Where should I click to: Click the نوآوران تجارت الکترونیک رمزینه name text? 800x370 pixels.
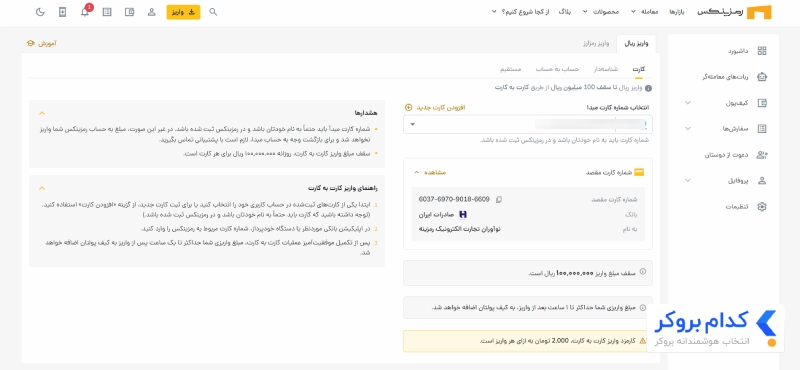coord(460,229)
